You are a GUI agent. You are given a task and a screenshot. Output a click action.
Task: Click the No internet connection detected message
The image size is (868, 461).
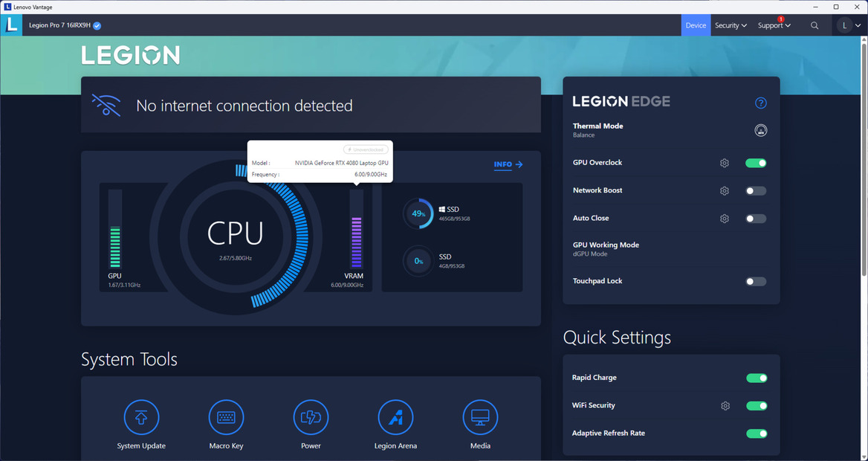(x=244, y=106)
